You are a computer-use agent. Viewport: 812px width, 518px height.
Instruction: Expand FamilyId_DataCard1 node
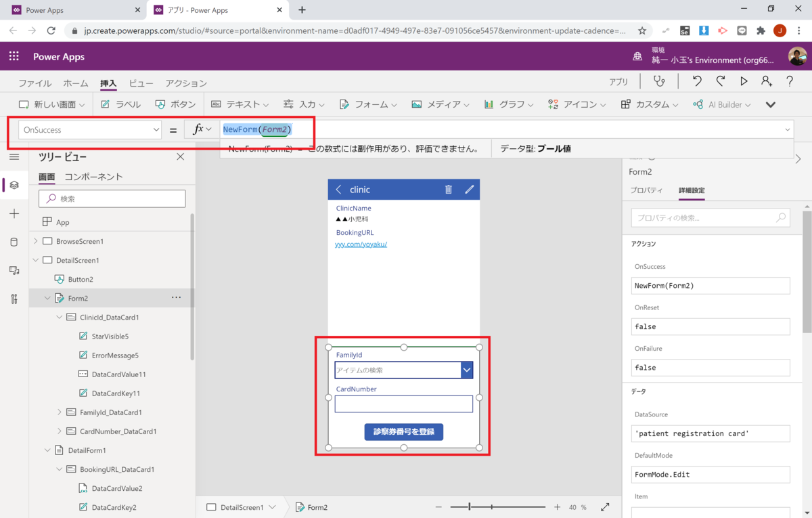[60, 412]
